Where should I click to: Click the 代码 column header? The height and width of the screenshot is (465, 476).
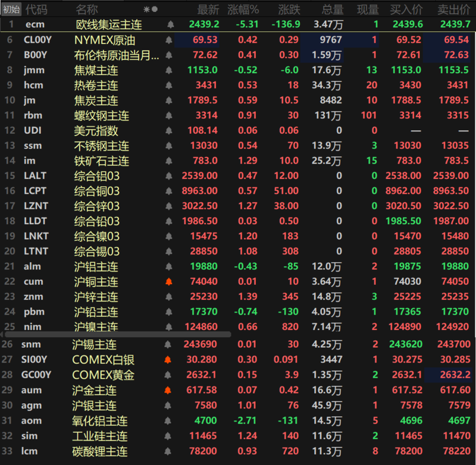point(36,10)
